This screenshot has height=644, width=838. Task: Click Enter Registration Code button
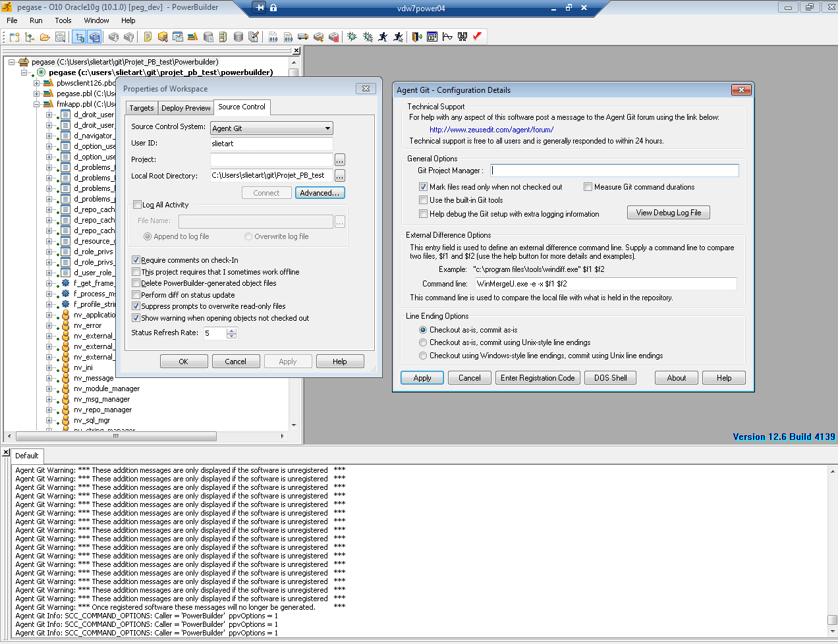click(538, 378)
